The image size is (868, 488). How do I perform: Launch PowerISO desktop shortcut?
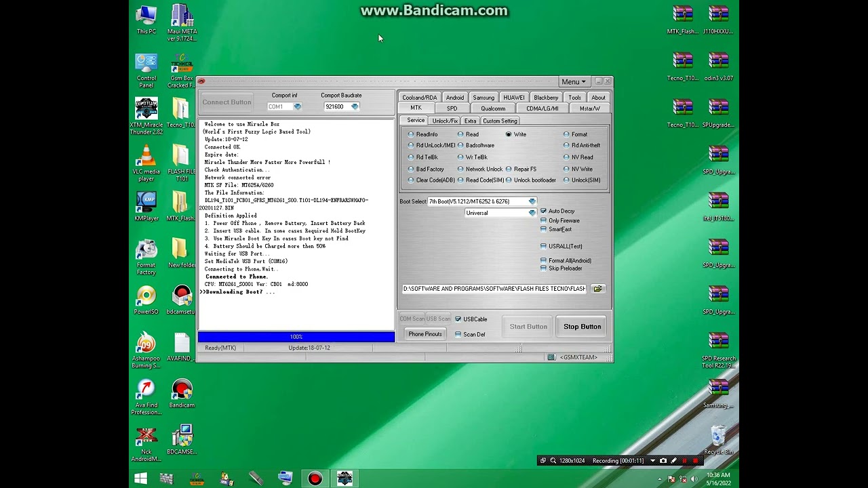click(x=146, y=300)
